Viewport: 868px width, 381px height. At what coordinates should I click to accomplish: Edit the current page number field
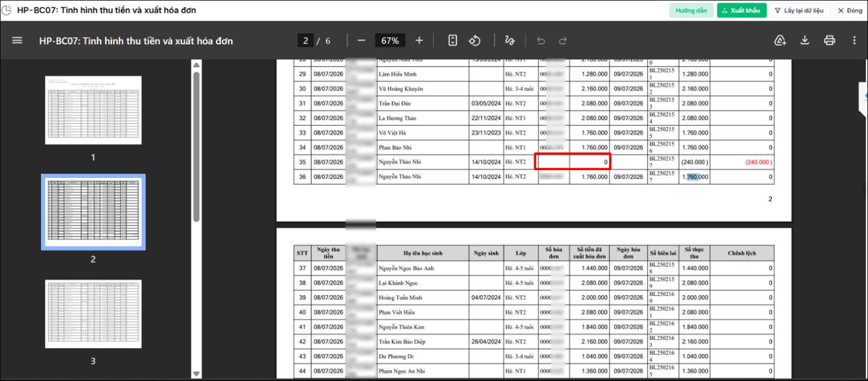[x=305, y=41]
